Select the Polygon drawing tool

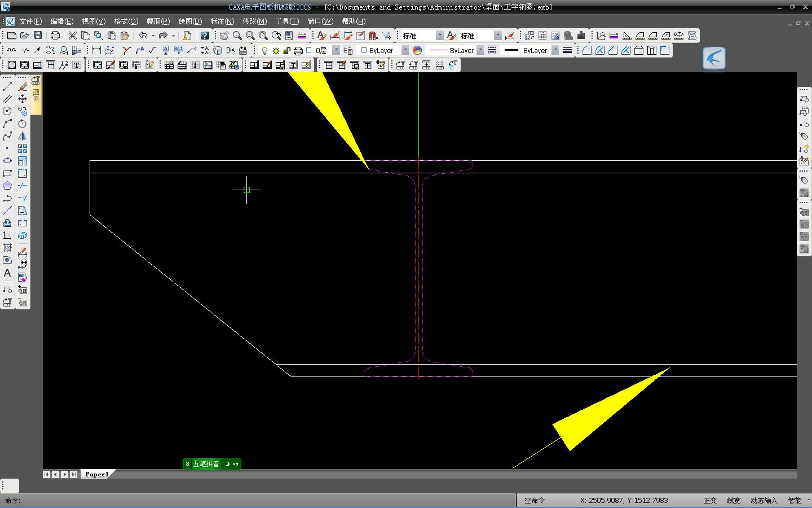pyautogui.click(x=7, y=186)
